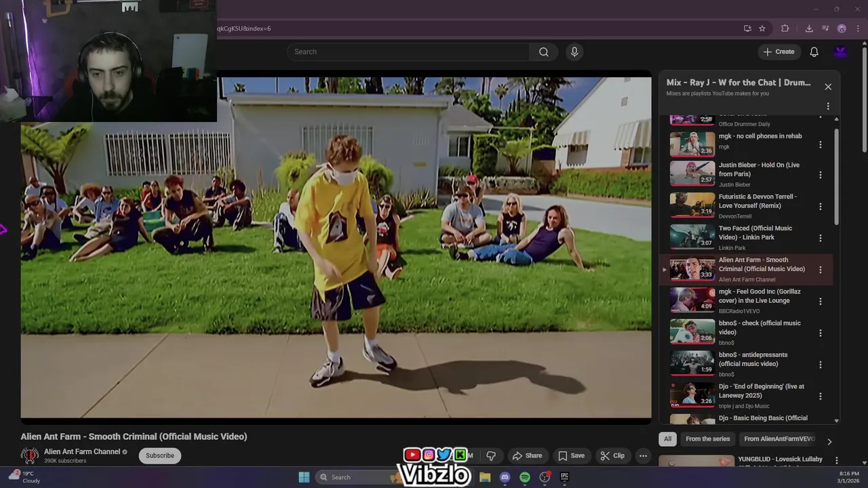The image size is (868, 488).
Task: Click the YouTube search magnifier button
Action: (x=544, y=52)
